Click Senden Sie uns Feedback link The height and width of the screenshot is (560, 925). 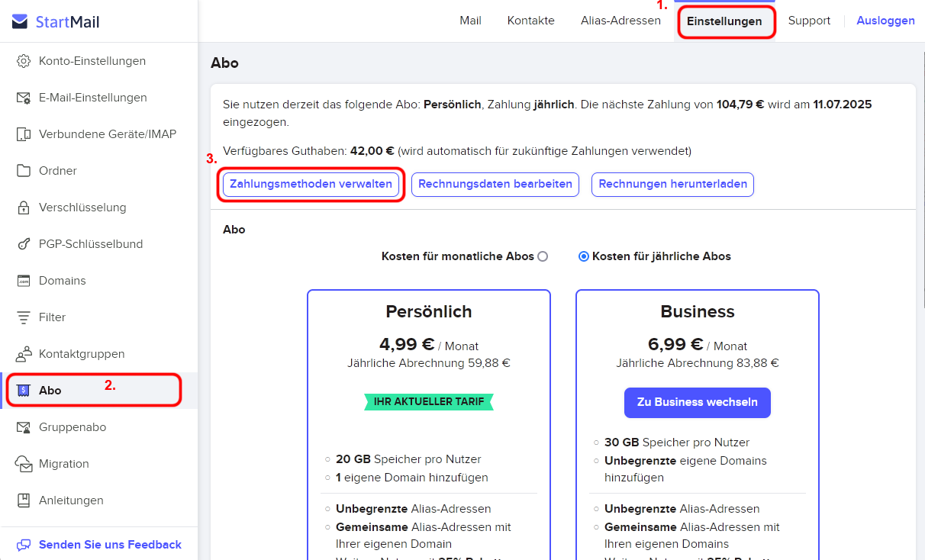coord(110,545)
